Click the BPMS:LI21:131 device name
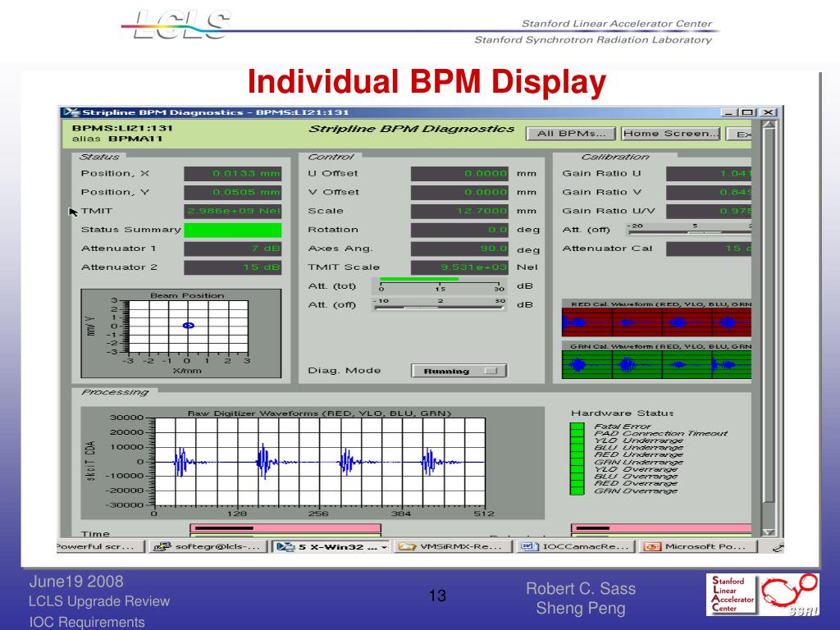The image size is (840, 630). (x=123, y=128)
